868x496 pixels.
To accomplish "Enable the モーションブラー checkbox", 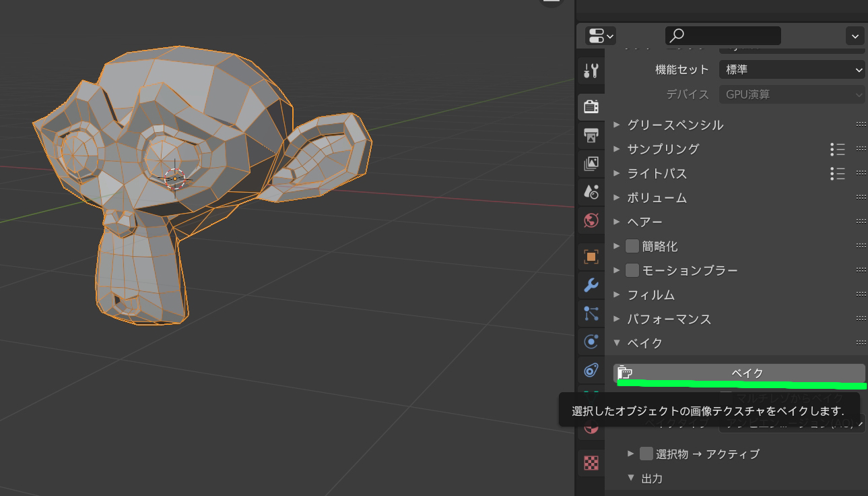I will point(632,270).
